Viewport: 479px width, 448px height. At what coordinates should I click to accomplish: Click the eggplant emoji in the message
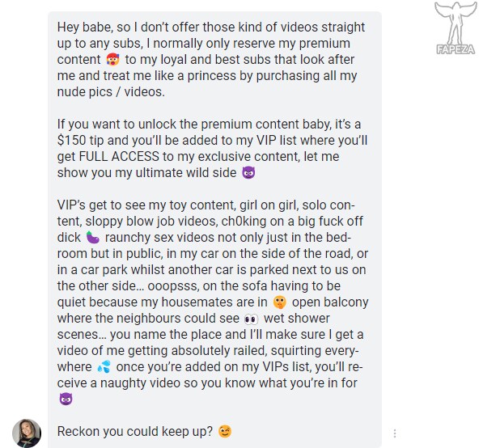(x=92, y=237)
